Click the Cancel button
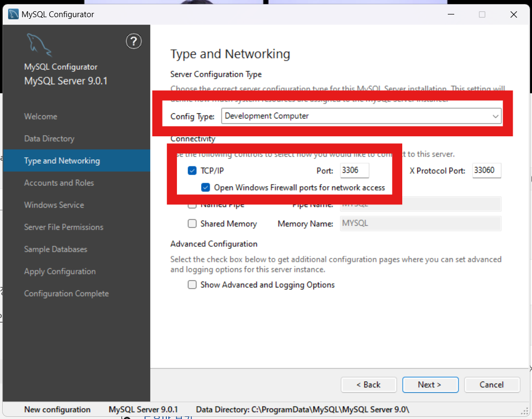Image resolution: width=532 pixels, height=419 pixels. point(492,385)
